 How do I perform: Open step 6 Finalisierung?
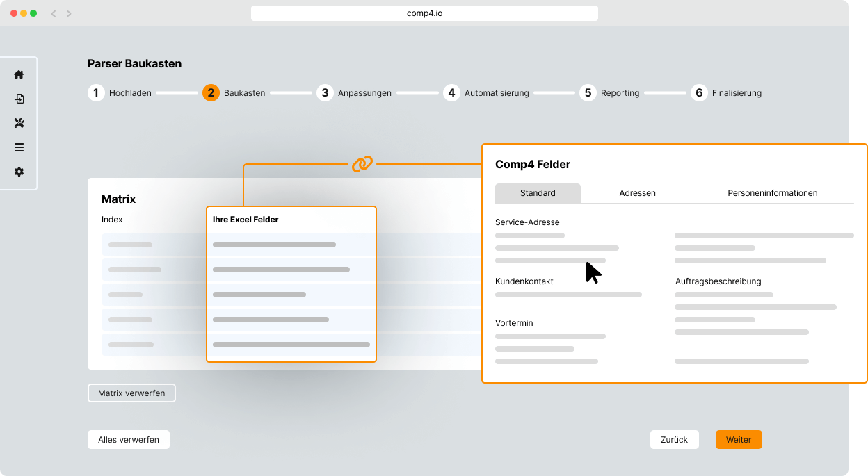point(726,92)
